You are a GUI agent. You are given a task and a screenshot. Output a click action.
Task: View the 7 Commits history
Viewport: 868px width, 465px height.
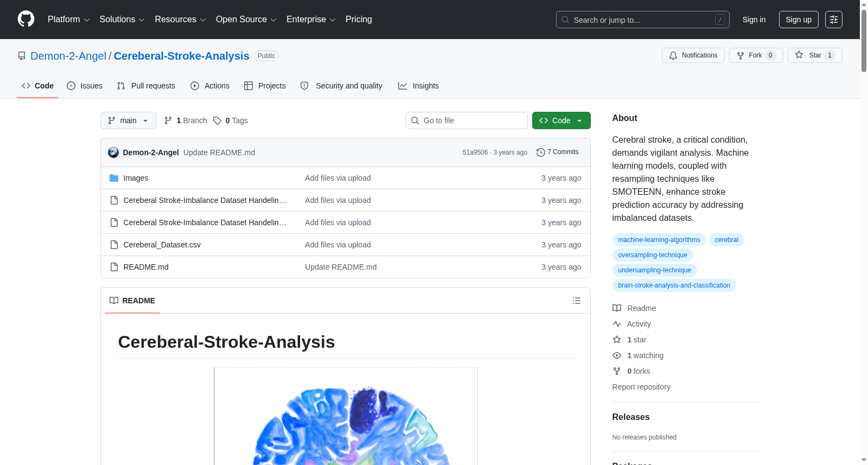click(558, 152)
